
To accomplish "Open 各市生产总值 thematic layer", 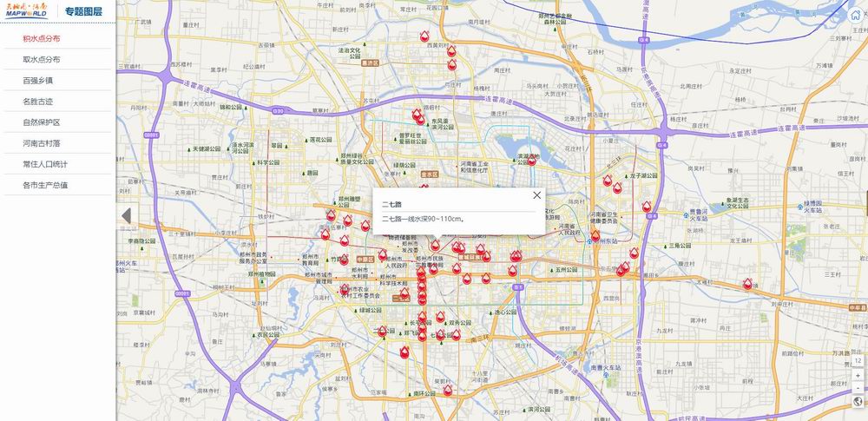I will (45, 184).
